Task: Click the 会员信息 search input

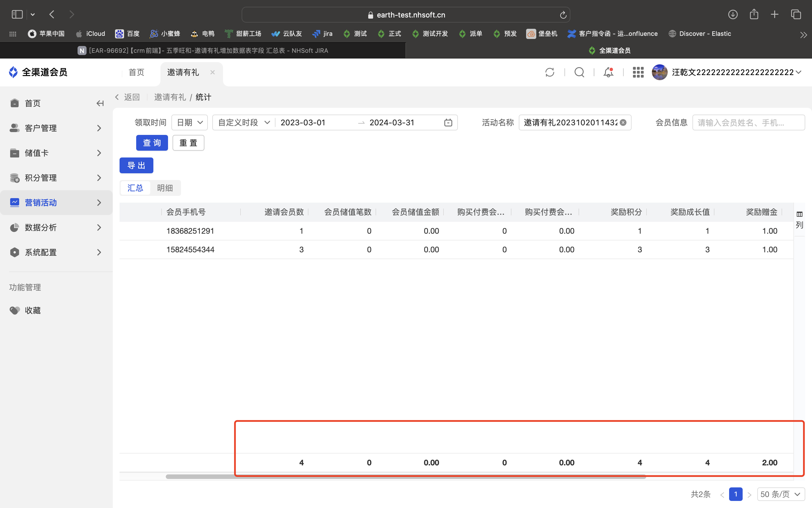Action: click(749, 123)
